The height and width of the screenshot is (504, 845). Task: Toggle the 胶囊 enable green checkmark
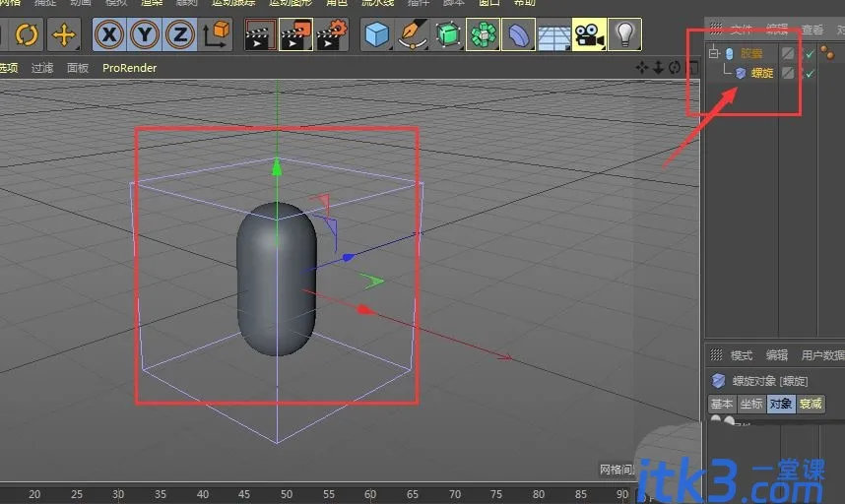(x=810, y=54)
